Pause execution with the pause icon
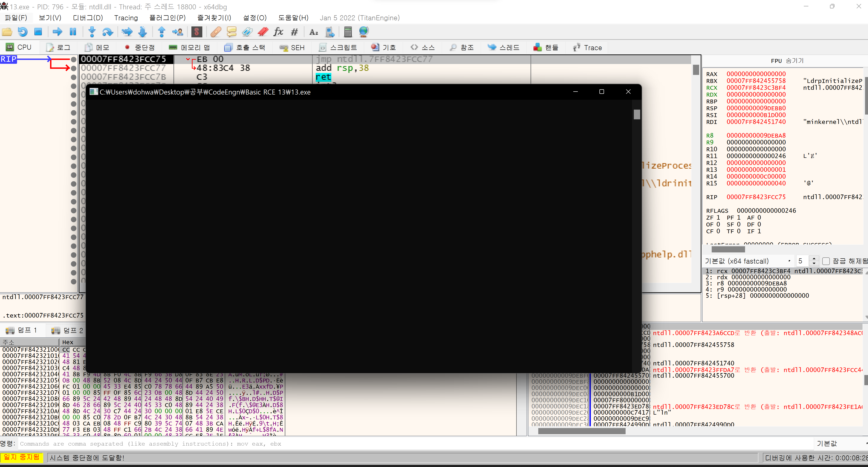 pyautogui.click(x=73, y=32)
